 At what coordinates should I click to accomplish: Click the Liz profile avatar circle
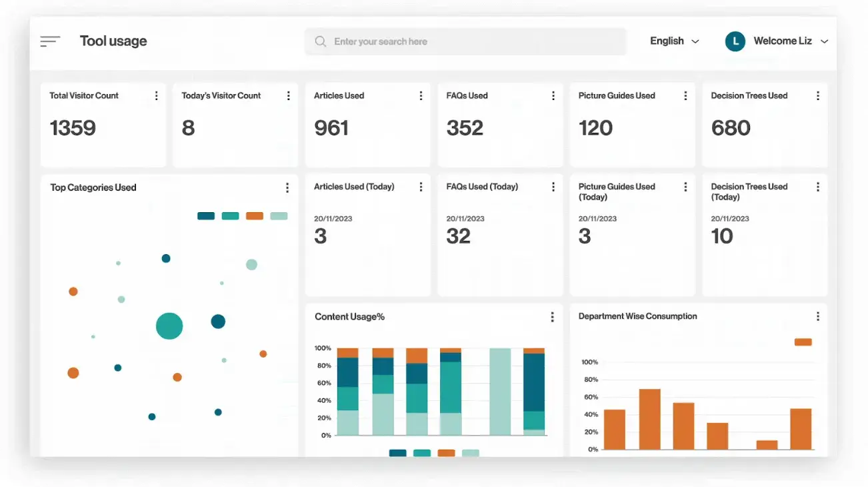pyautogui.click(x=735, y=41)
